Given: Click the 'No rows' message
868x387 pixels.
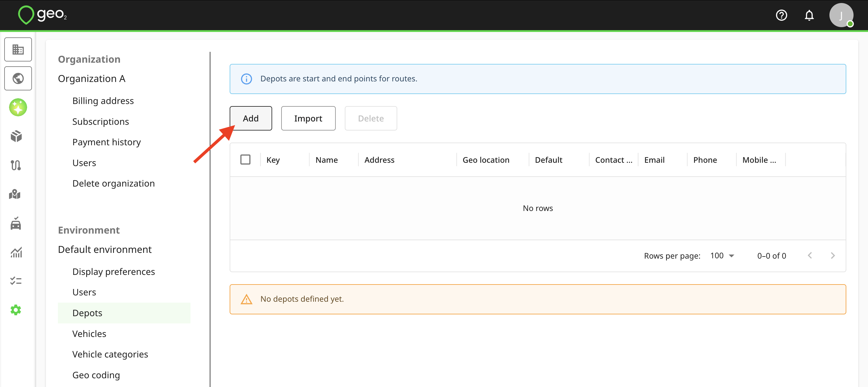Looking at the screenshot, I should click(x=538, y=208).
